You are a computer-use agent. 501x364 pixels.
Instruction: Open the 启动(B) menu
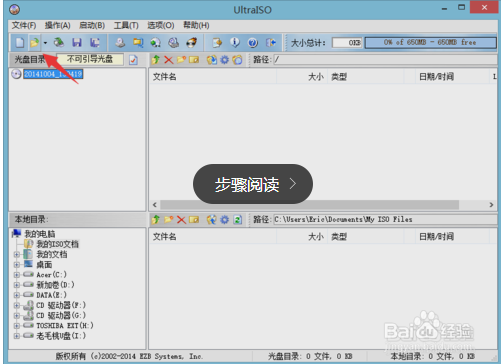tap(92, 25)
